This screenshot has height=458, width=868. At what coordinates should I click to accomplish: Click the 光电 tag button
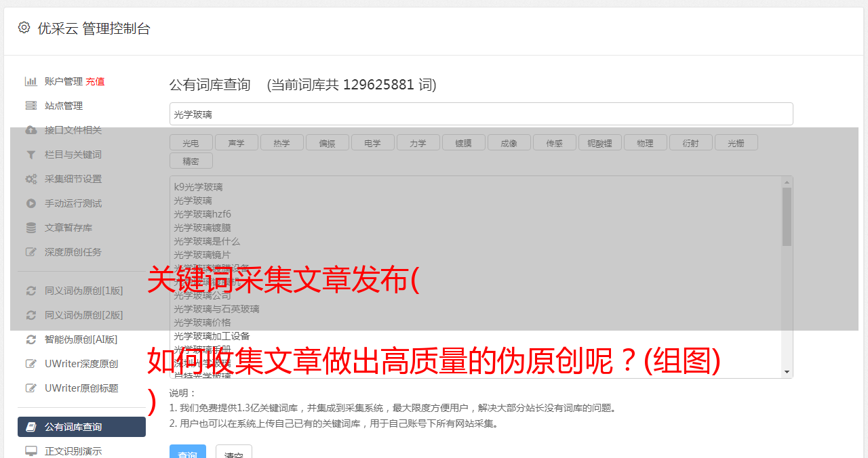(191, 143)
